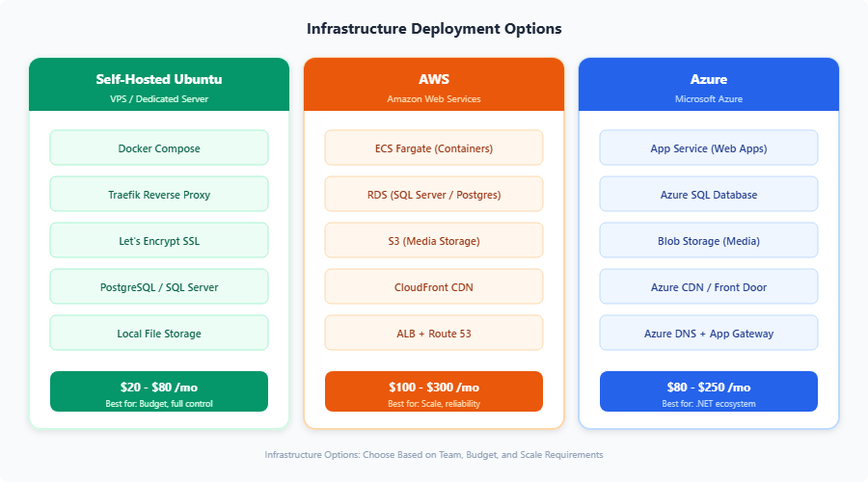This screenshot has width=868, height=482.
Task: Select the Azure CDN / Front Door box
Action: click(x=709, y=286)
